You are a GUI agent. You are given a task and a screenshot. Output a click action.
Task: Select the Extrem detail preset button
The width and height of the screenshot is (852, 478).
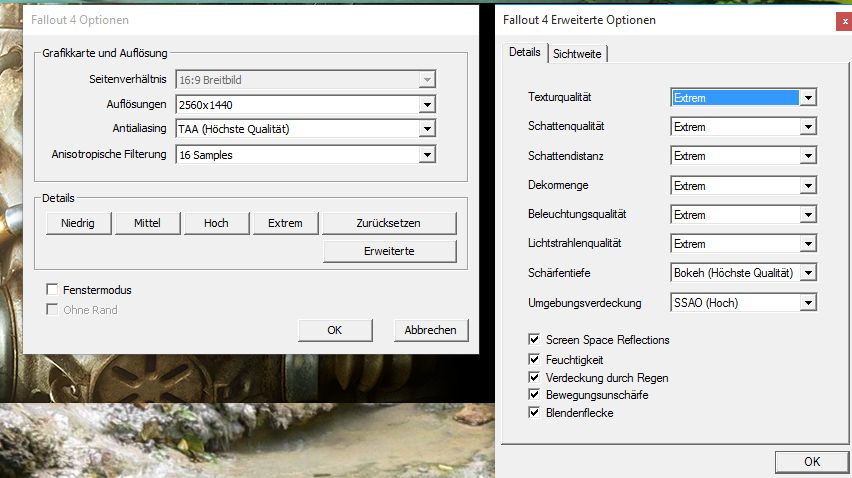click(285, 223)
